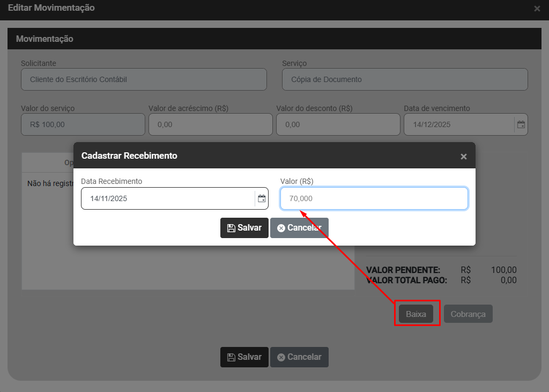Open the Data de vencimento calendar picker
Image resolution: width=549 pixels, height=392 pixels.
pos(521,124)
